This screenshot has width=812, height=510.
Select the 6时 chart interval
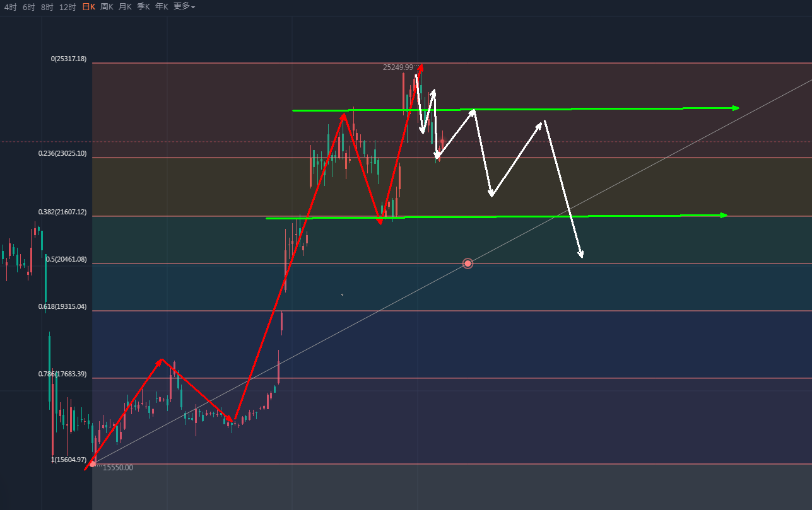(28, 6)
